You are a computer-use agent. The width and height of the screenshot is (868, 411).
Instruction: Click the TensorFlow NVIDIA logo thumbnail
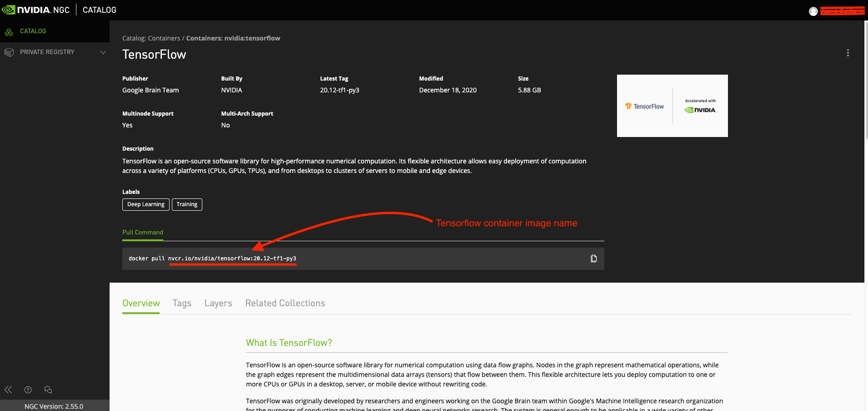672,106
